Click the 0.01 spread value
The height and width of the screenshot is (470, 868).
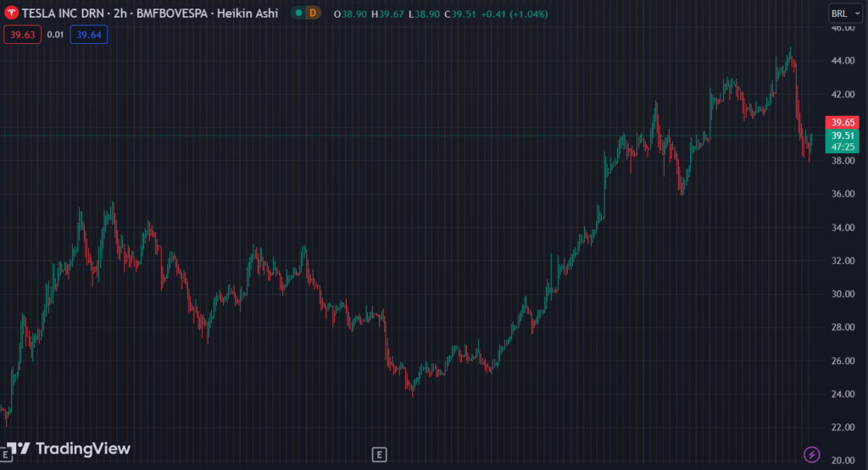coord(55,35)
